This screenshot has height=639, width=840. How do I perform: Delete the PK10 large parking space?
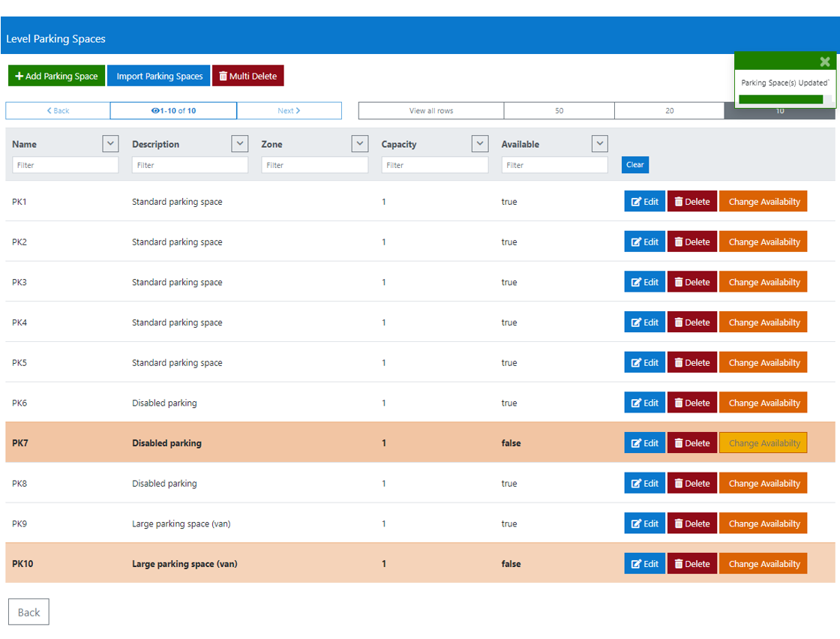pos(692,563)
